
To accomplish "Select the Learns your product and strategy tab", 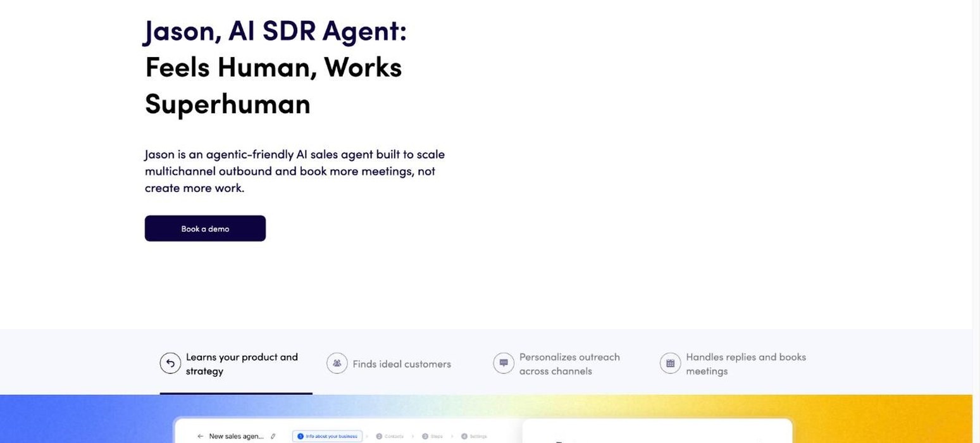I will point(236,364).
